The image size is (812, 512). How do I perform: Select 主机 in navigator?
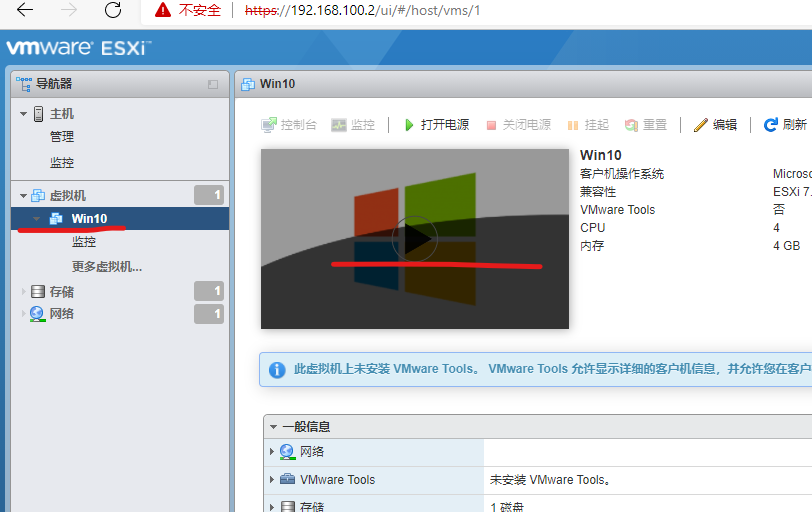tap(62, 114)
